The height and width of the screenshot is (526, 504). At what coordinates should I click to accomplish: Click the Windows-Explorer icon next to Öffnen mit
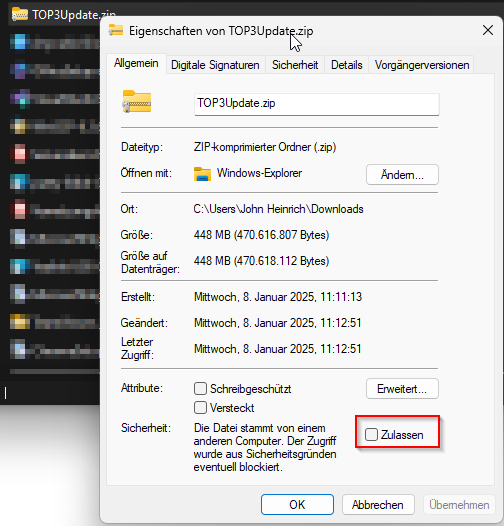tap(202, 174)
